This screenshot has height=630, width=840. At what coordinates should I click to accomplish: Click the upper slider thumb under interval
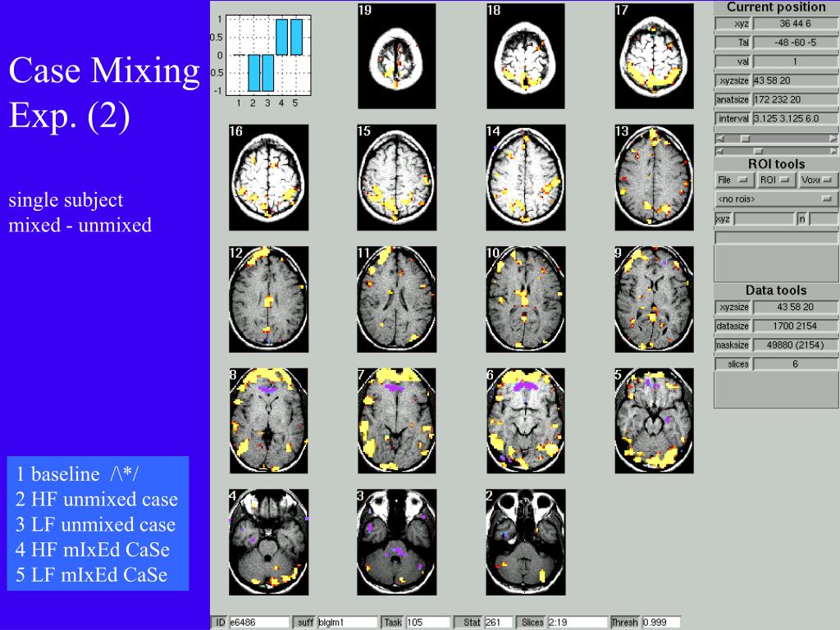click(745, 138)
